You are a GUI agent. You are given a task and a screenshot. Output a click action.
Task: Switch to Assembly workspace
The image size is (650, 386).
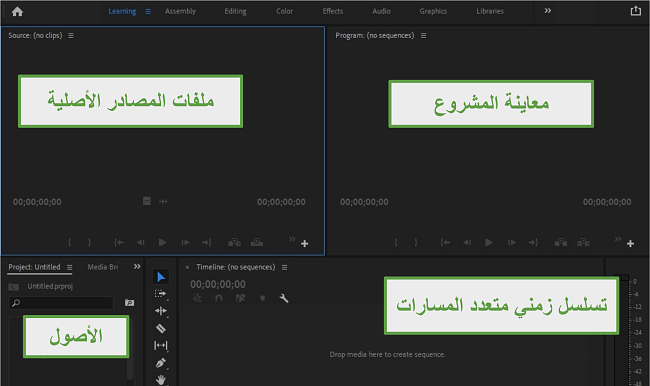point(180,12)
